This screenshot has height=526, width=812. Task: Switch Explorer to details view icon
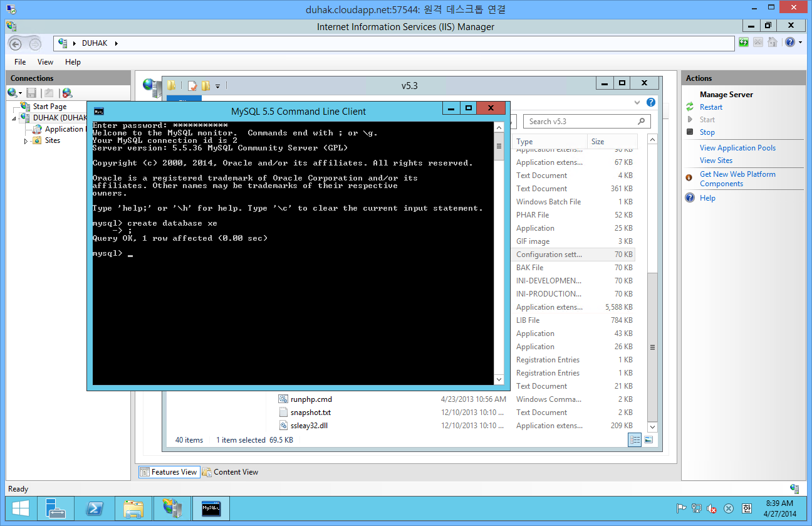pyautogui.click(x=635, y=440)
